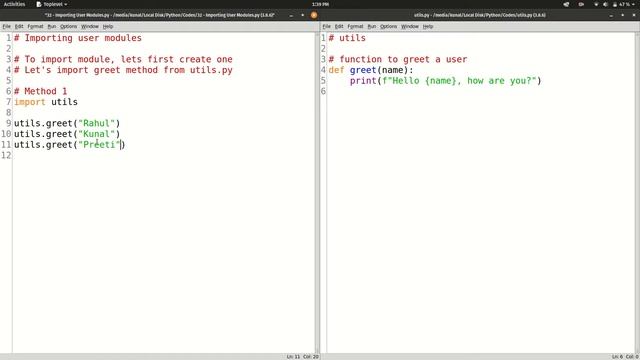Maximize the utils.py window
This screenshot has width=640, height=360.
[x=622, y=15]
